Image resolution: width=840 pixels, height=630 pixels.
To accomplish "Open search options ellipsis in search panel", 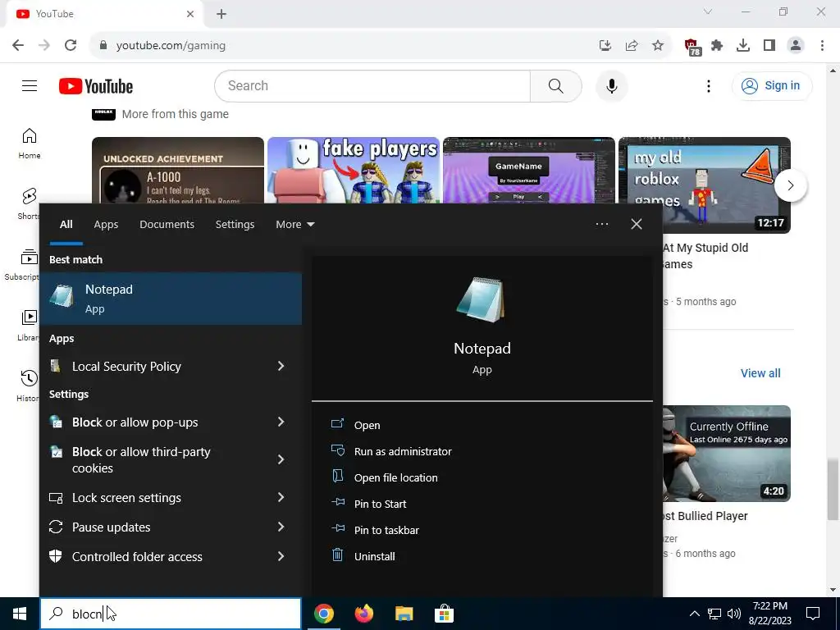I will (601, 224).
